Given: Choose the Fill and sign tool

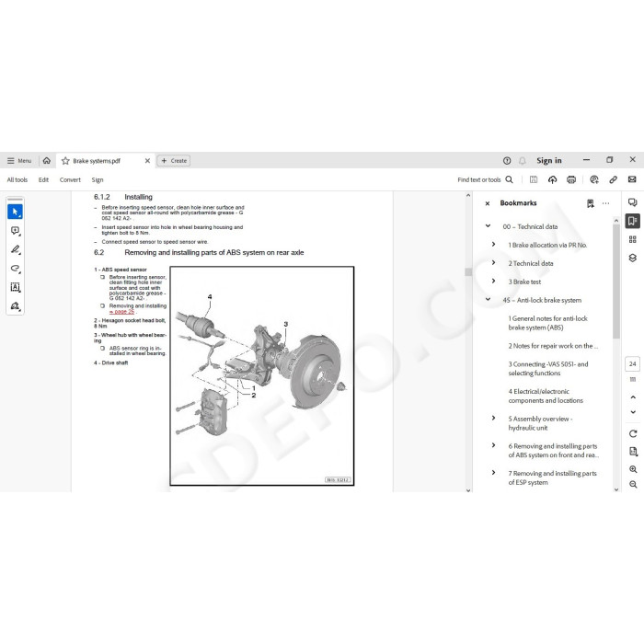Looking at the screenshot, I should [16, 306].
